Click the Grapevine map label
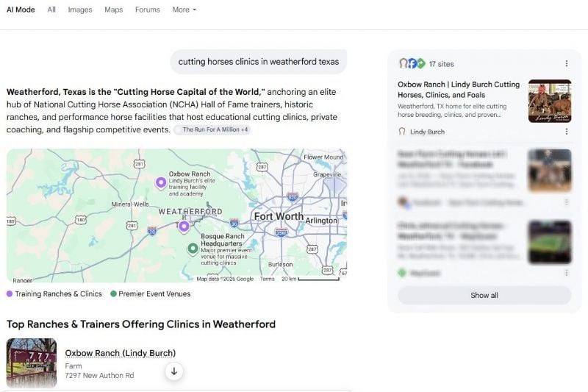588x392 pixels. pos(326,174)
